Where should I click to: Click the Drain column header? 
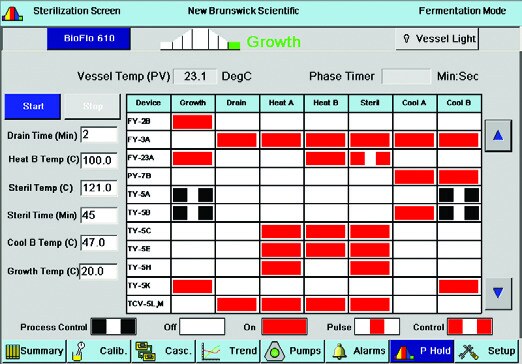[x=237, y=103]
